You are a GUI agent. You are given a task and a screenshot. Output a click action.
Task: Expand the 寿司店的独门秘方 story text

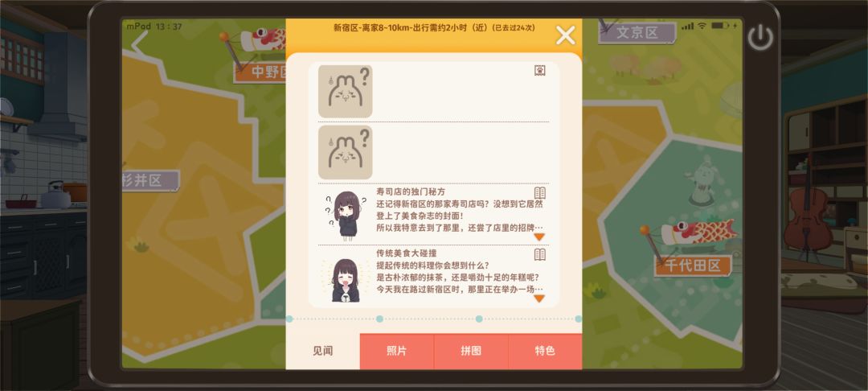point(539,237)
